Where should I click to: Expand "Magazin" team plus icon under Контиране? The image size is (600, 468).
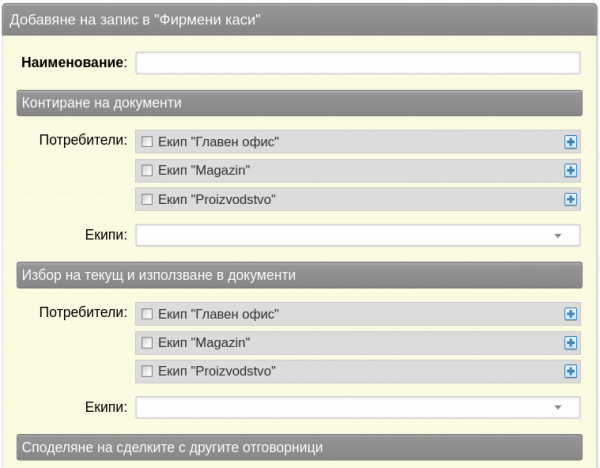(570, 170)
